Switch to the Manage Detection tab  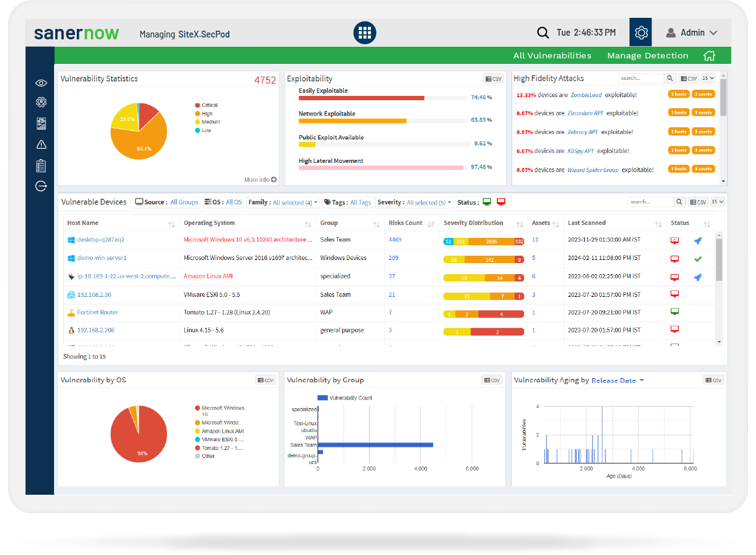tap(647, 55)
